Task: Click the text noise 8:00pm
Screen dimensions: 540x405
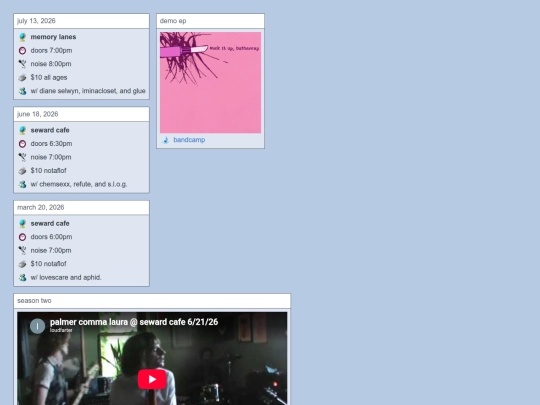Action: [51, 64]
